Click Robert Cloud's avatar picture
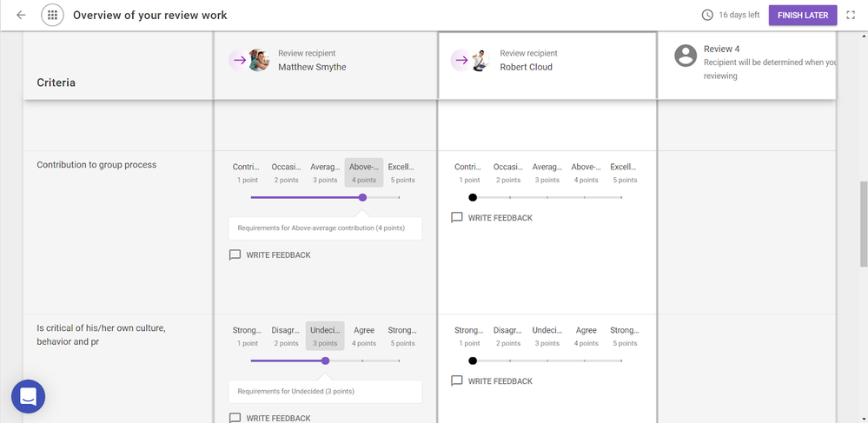The image size is (868, 423). [480, 60]
